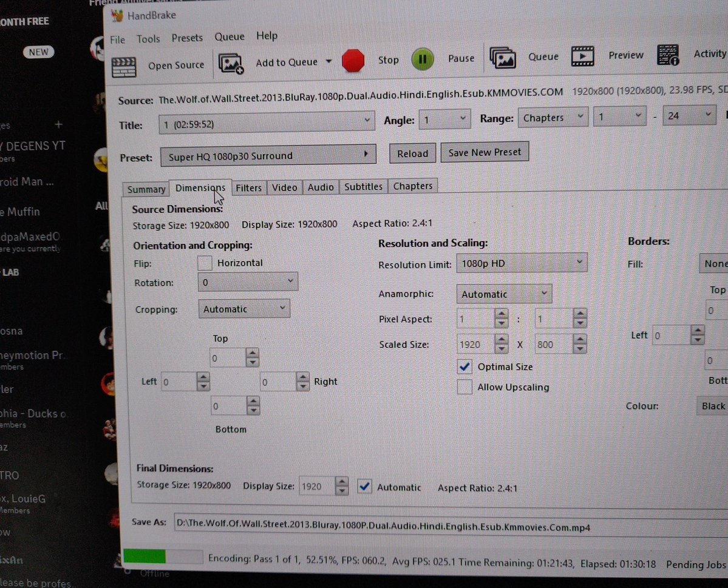Open the Cropping mode dropdown
The width and height of the screenshot is (728, 588).
click(244, 309)
